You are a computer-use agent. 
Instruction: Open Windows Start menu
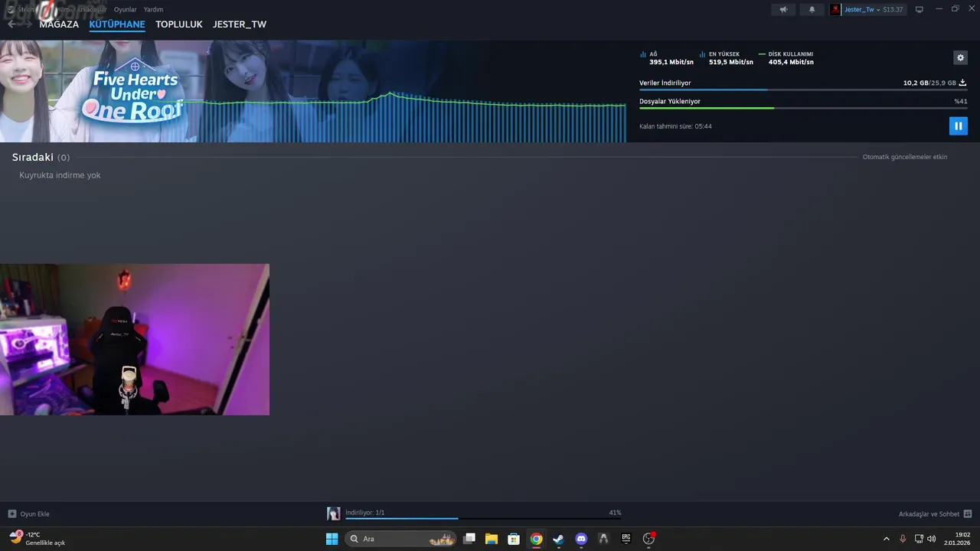pos(332,539)
